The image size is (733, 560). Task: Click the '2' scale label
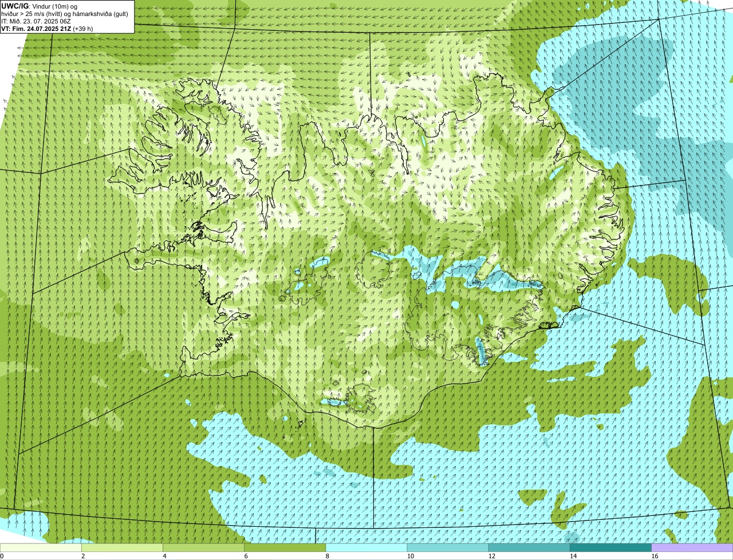83,556
